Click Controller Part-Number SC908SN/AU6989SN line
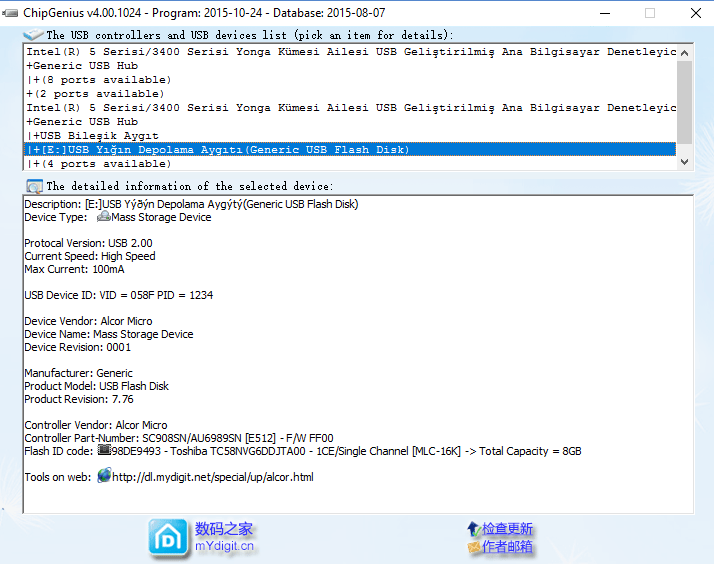The width and height of the screenshot is (714, 564). click(x=179, y=438)
